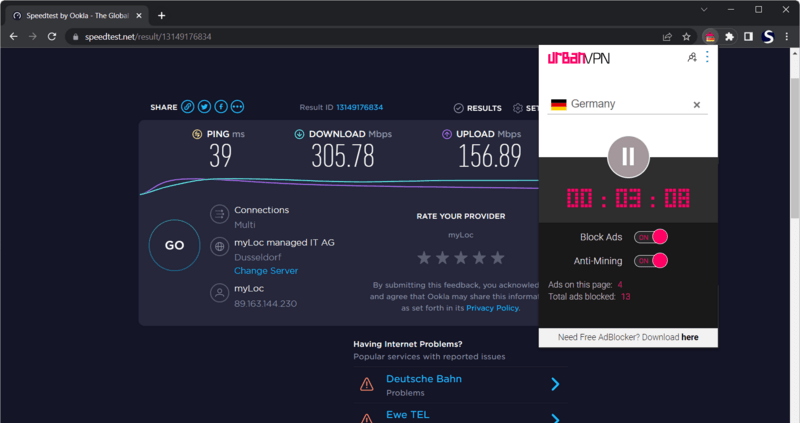Open the Germany country selector field
The image size is (800, 423).
(627, 104)
